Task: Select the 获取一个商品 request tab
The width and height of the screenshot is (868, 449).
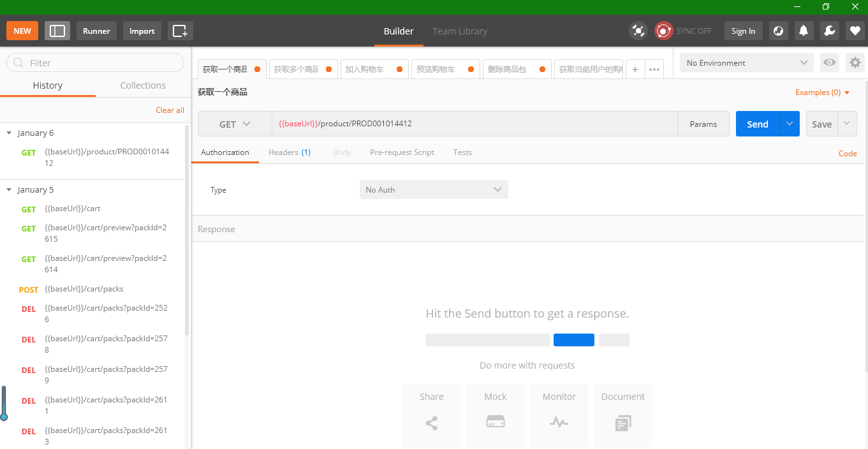Action: 232,70
